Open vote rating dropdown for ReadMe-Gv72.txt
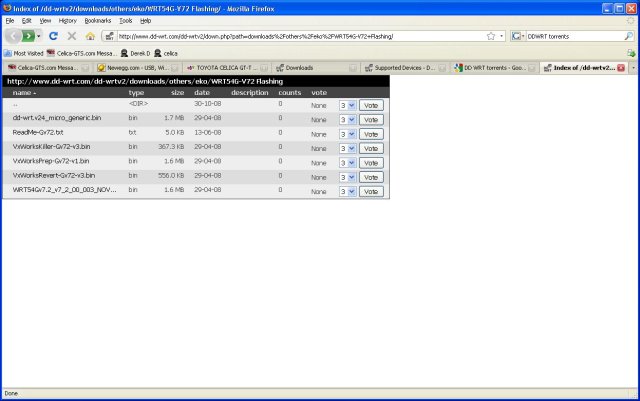Image resolution: width=640 pixels, height=401 pixels. 347,133
